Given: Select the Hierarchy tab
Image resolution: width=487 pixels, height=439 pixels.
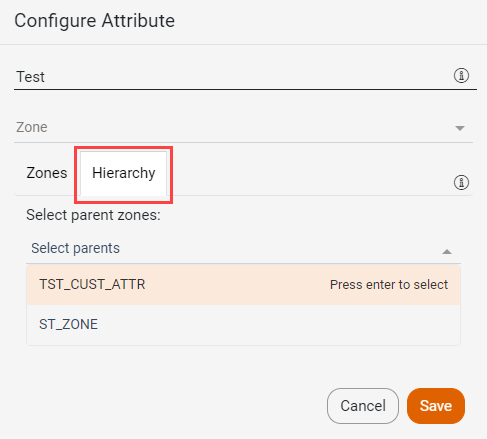Looking at the screenshot, I should [x=123, y=173].
